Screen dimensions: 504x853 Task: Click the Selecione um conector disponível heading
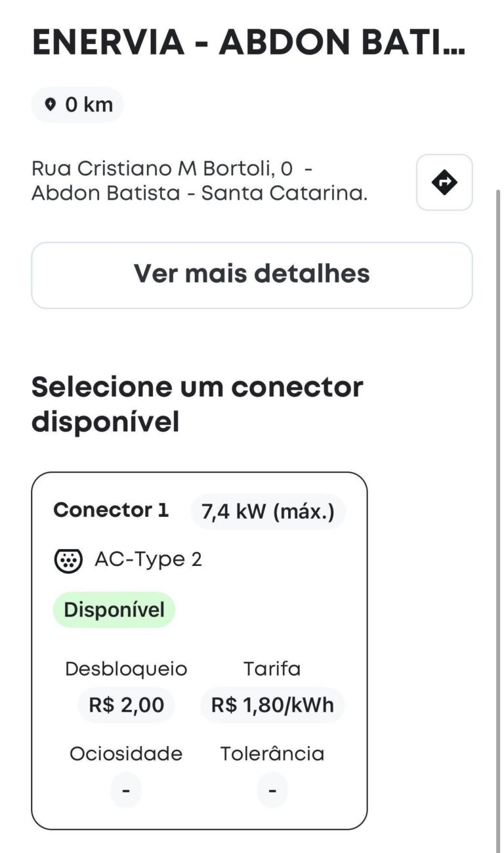(197, 405)
